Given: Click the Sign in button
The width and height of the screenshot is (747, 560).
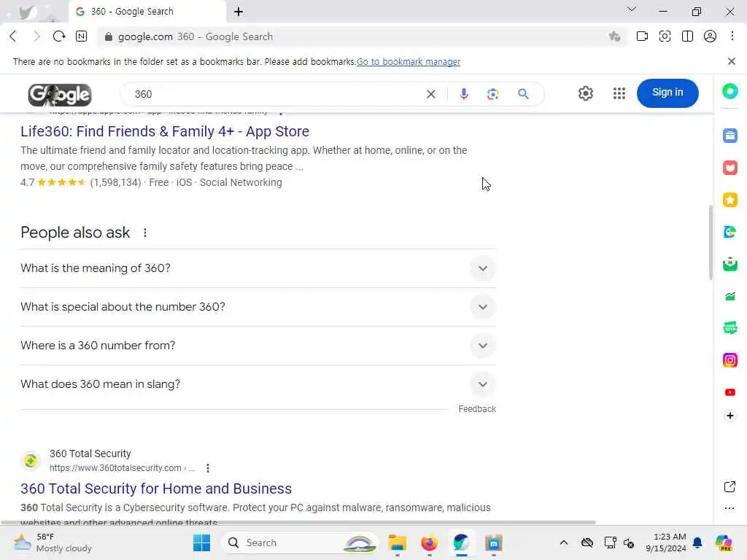Looking at the screenshot, I should tap(667, 93).
